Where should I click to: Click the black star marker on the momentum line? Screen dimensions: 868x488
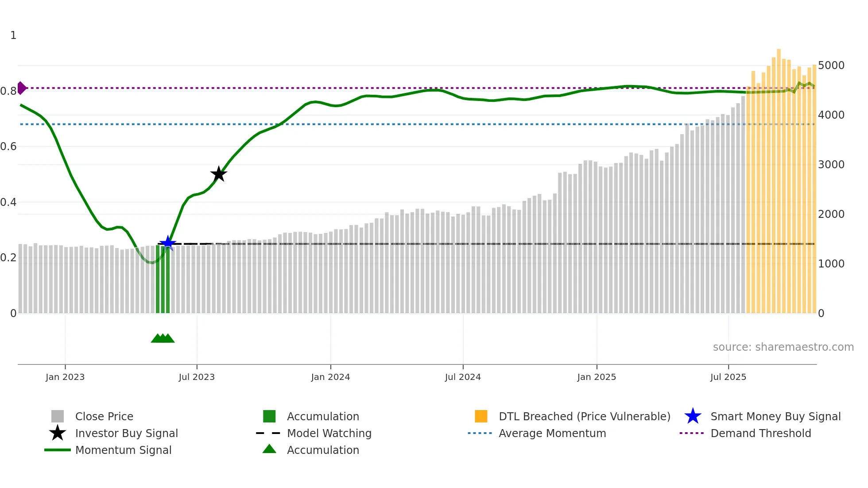click(218, 174)
